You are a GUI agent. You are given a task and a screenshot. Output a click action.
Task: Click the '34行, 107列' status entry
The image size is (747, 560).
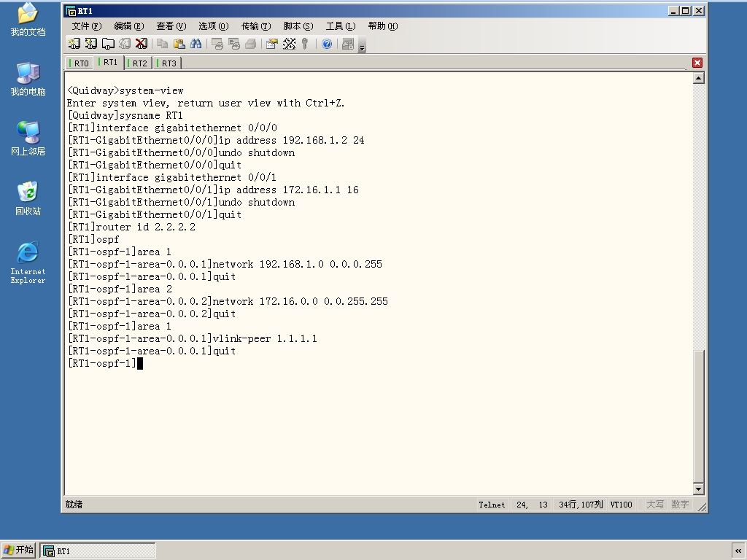(x=581, y=505)
